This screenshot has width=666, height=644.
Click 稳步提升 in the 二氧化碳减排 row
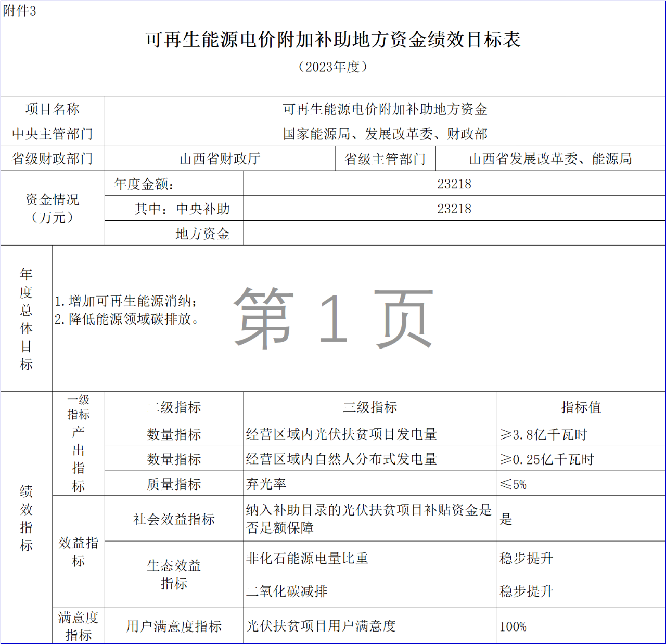[x=581, y=591]
